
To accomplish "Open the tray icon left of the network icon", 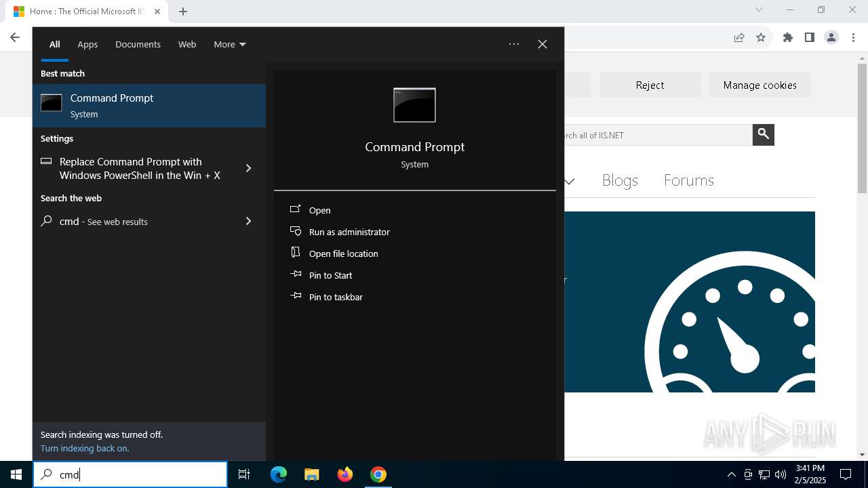I will [748, 474].
